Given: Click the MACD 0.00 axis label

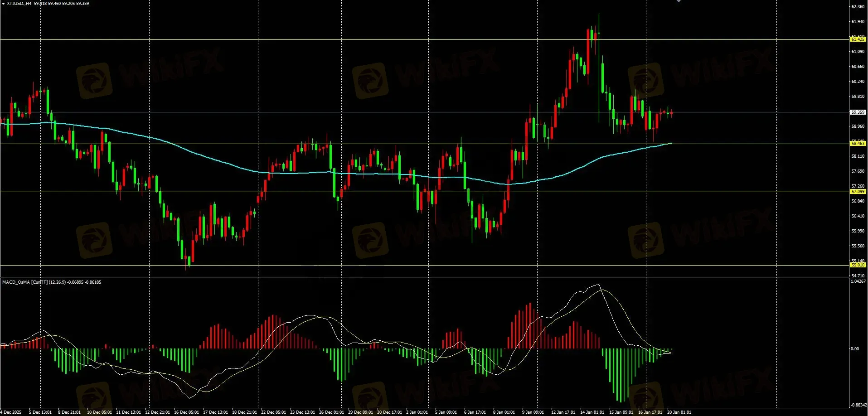Looking at the screenshot, I should [855, 349].
